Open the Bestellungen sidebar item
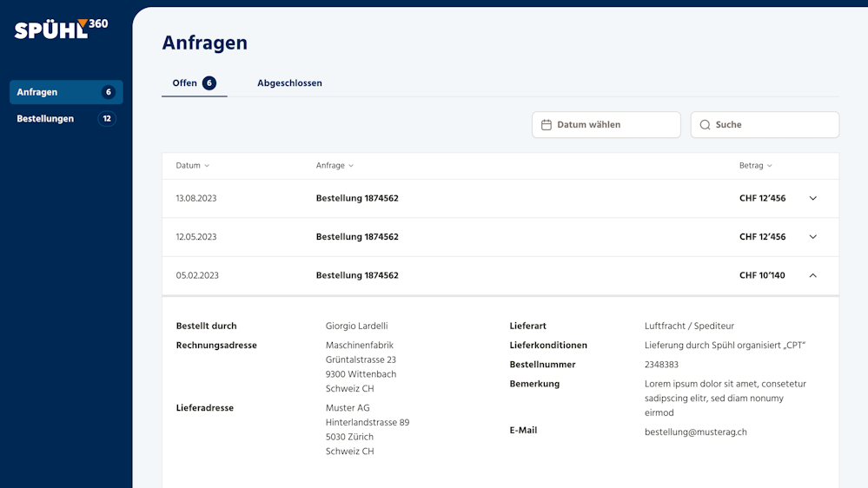Screen dimensions: 868x488 [66, 118]
